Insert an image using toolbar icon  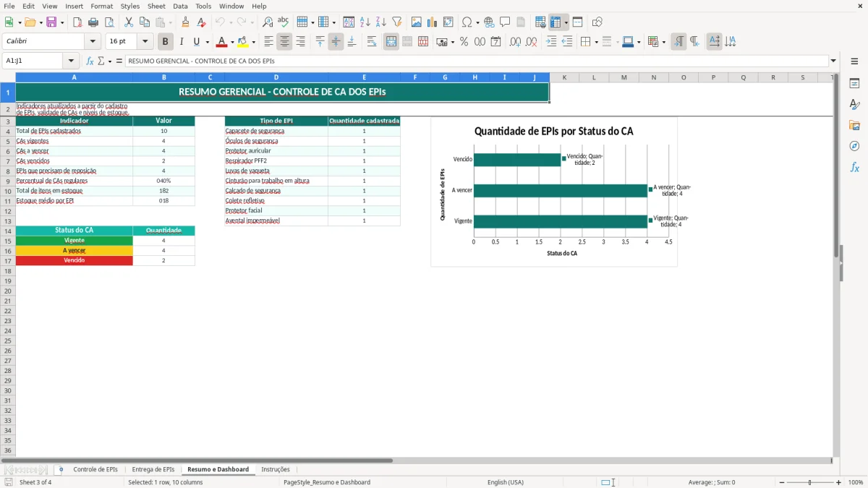coord(417,22)
